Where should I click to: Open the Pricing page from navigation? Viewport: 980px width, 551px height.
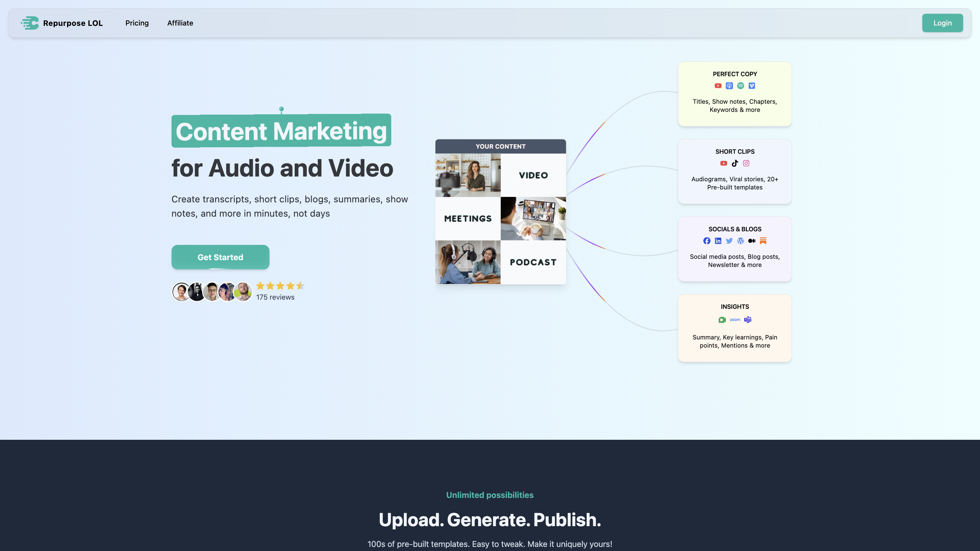tap(137, 23)
